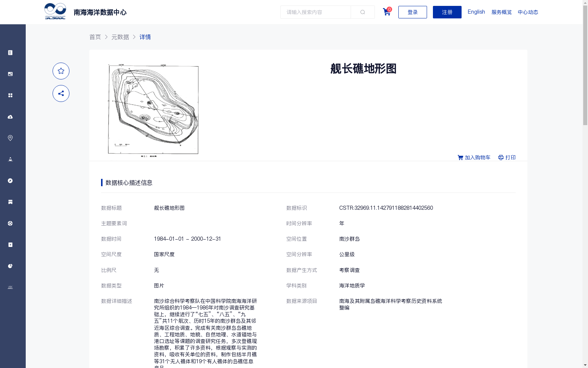Click 打印 print button
Image resolution: width=588 pixels, height=368 pixels.
pyautogui.click(x=507, y=158)
